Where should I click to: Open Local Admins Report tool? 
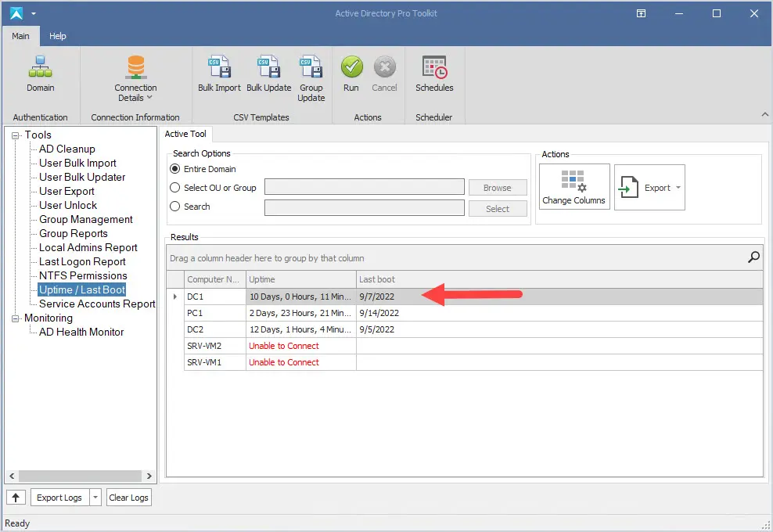[x=88, y=247]
